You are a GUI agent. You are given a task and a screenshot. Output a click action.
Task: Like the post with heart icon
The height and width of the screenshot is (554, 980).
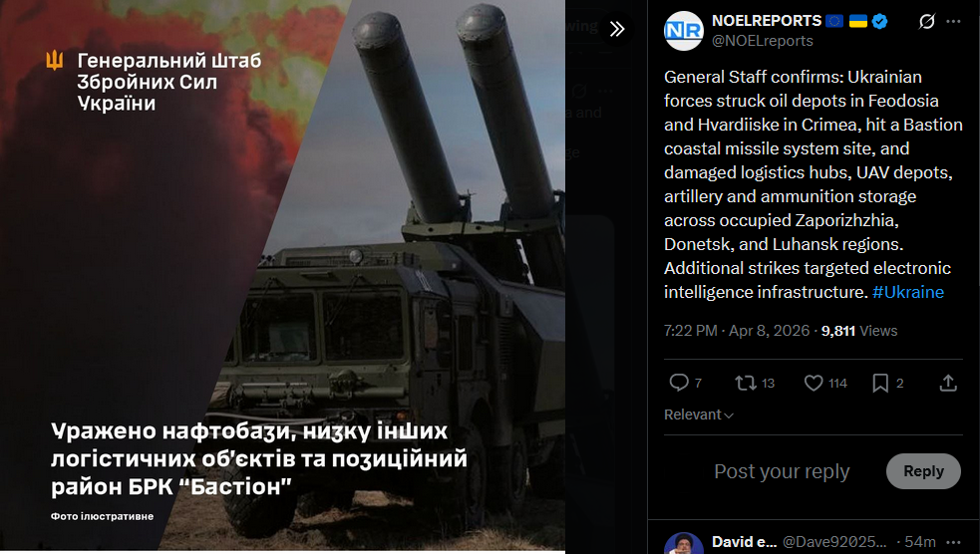(814, 383)
